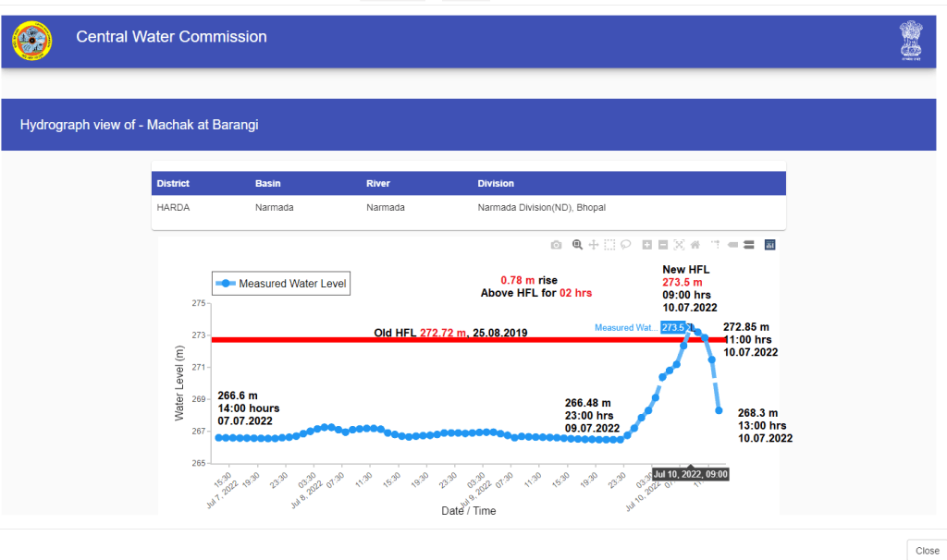Open the Plotly logo link icon
Image resolution: width=947 pixels, height=560 pixels.
point(769,245)
